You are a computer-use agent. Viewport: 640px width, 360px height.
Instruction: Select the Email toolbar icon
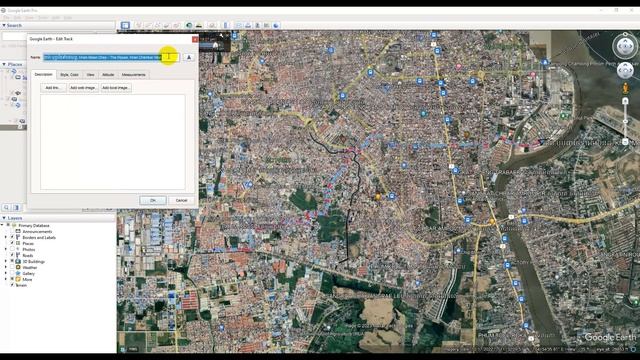click(x=239, y=25)
